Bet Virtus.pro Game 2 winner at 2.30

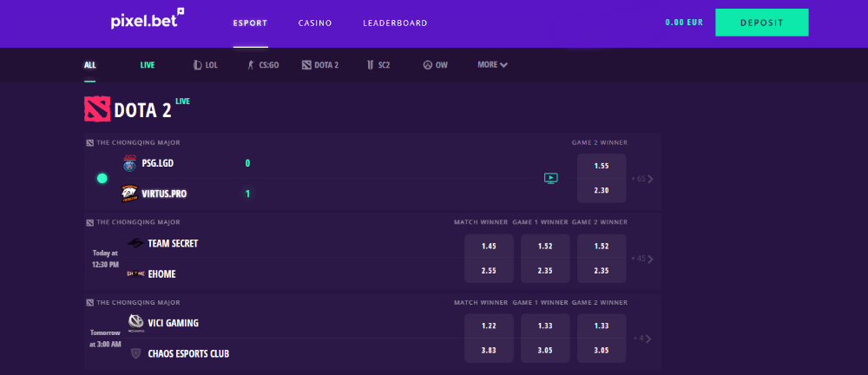(x=602, y=191)
